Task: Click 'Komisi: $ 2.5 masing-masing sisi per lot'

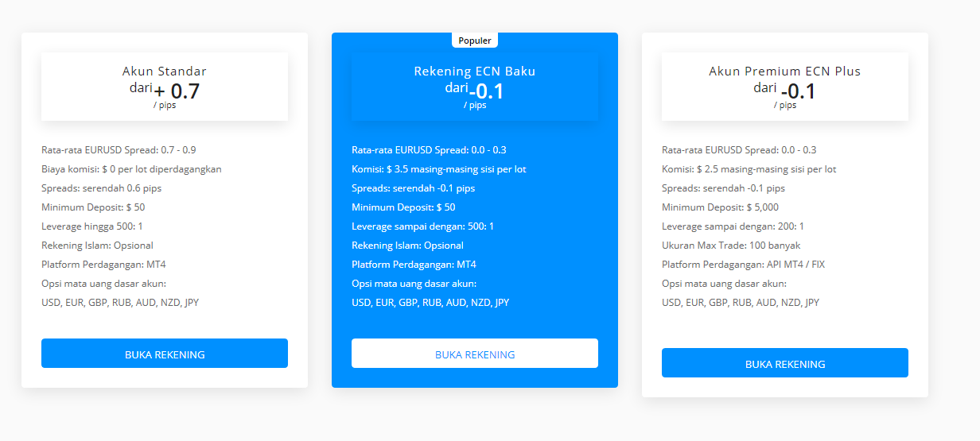Action: [749, 169]
